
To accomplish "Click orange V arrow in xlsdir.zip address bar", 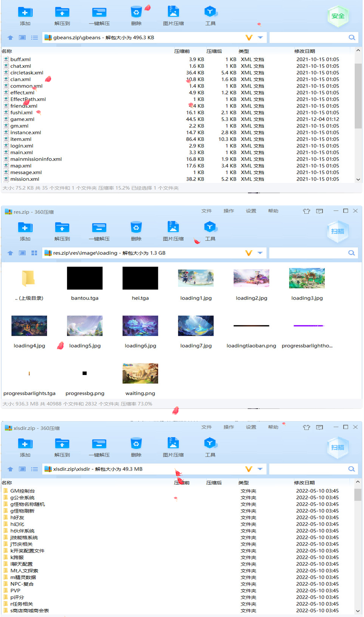I will click(249, 469).
